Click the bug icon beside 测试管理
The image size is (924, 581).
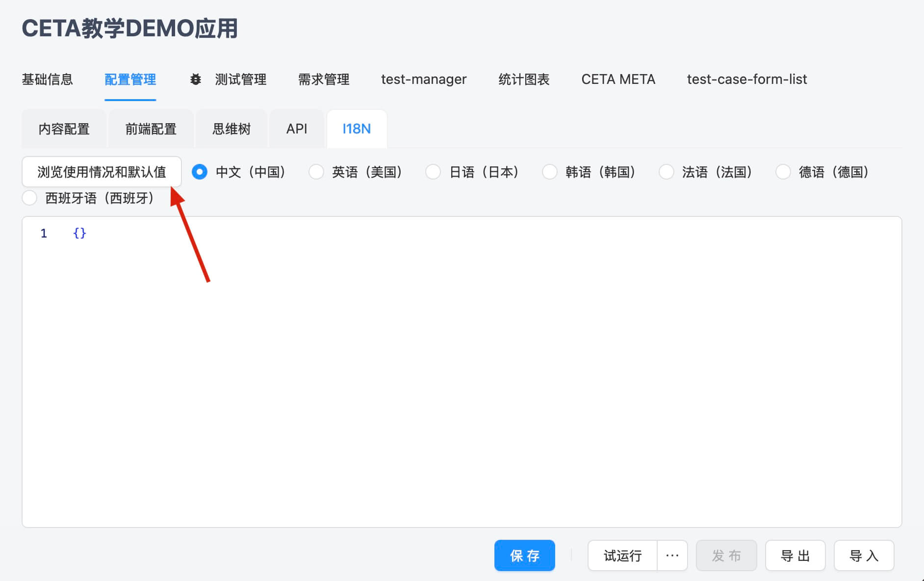(x=196, y=79)
